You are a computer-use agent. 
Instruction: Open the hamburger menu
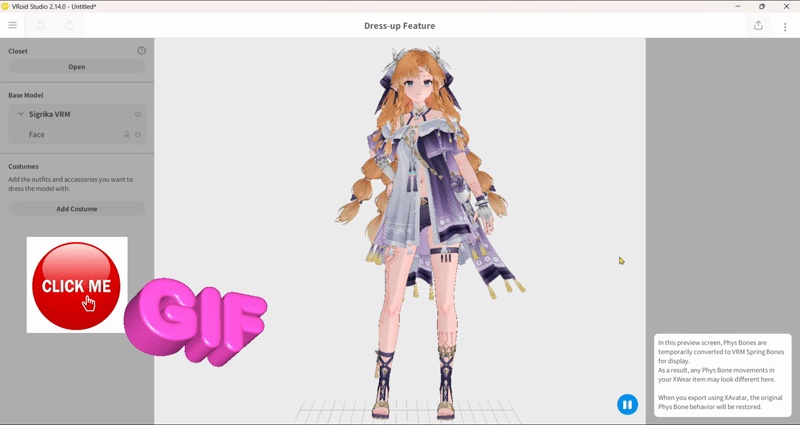point(13,25)
